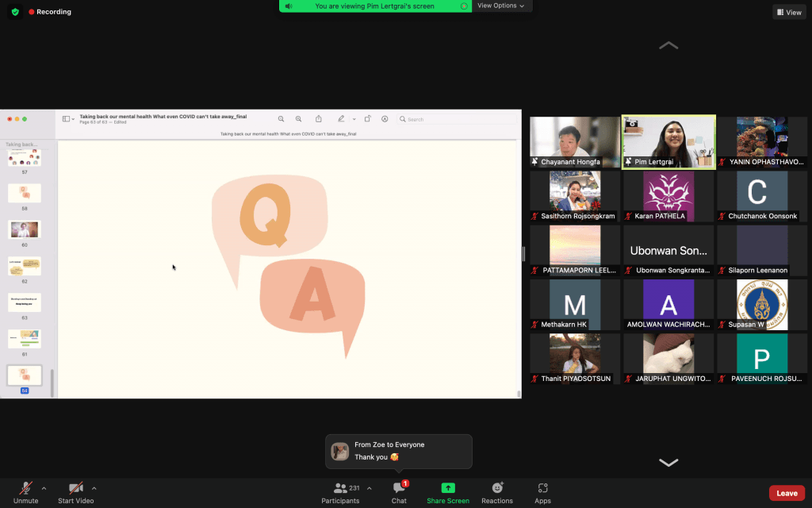The height and width of the screenshot is (508, 812).
Task: Open the View layout menu
Action: pyautogui.click(x=789, y=12)
